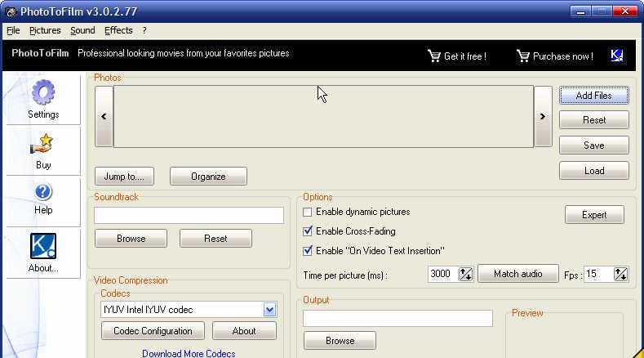The height and width of the screenshot is (358, 644).
Task: Open the Effects menu
Action: coord(118,30)
